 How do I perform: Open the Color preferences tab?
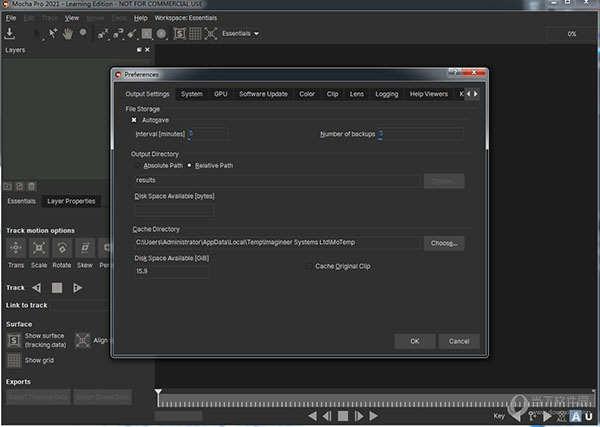(x=307, y=94)
